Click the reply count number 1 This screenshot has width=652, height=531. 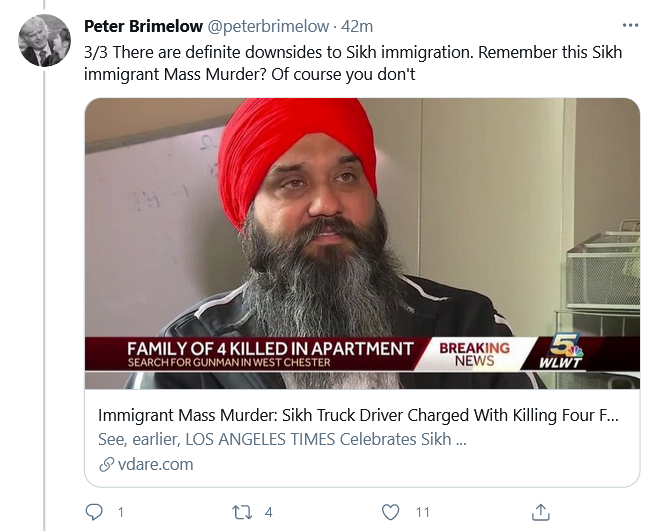(121, 512)
